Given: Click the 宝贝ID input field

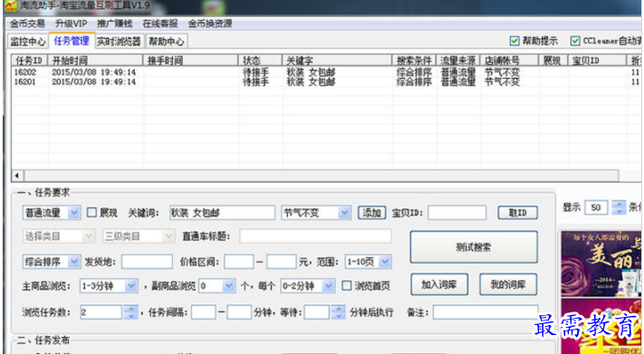Looking at the screenshot, I should point(457,213).
